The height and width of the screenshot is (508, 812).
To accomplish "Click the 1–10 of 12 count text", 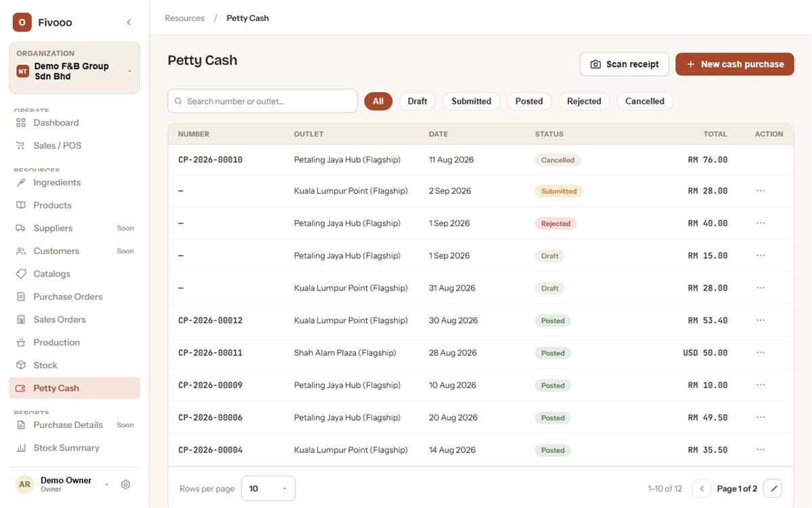I will (x=665, y=488).
